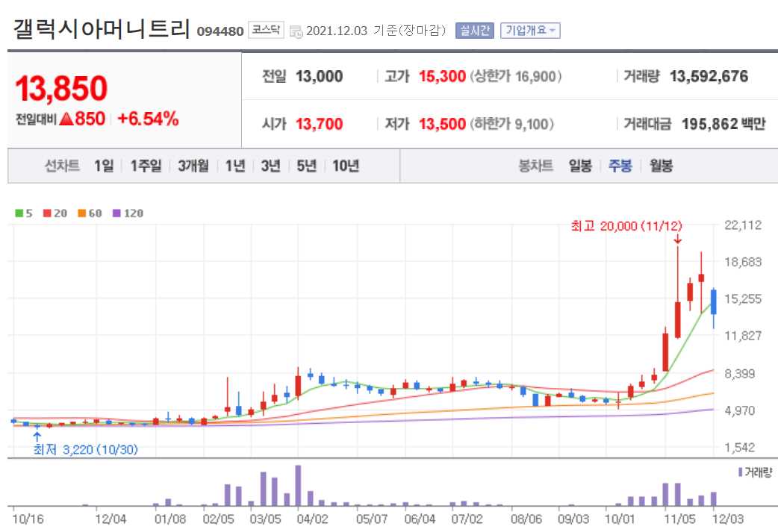Select the 1일 line chart tab
778x532 pixels.
[104, 166]
